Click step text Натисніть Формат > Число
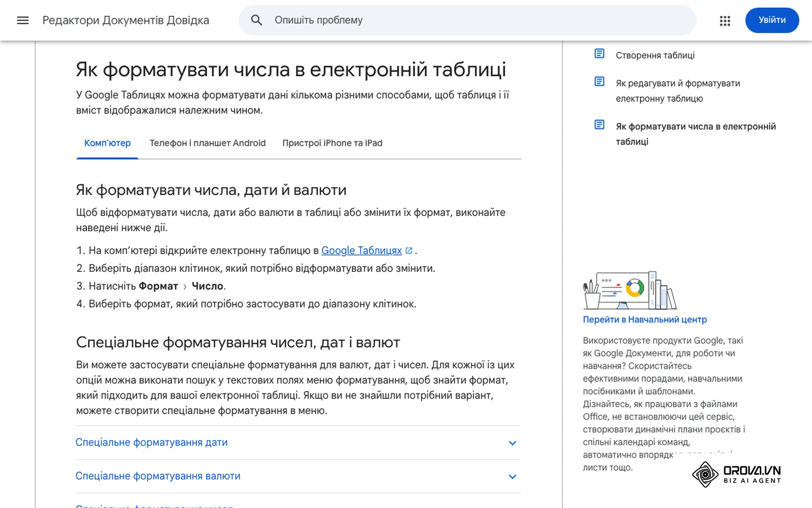The width and height of the screenshot is (812, 508). point(157,286)
